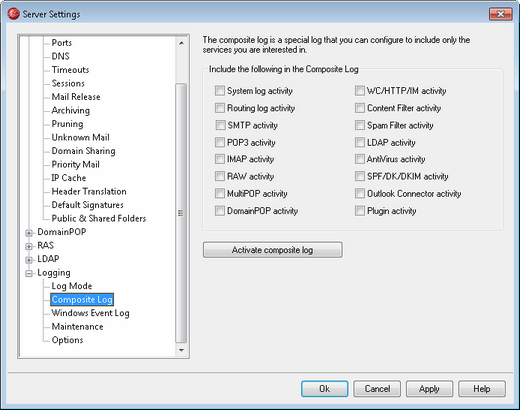Expand the LDAP tree node
Image resolution: width=520 pixels, height=410 pixels.
coord(29,260)
